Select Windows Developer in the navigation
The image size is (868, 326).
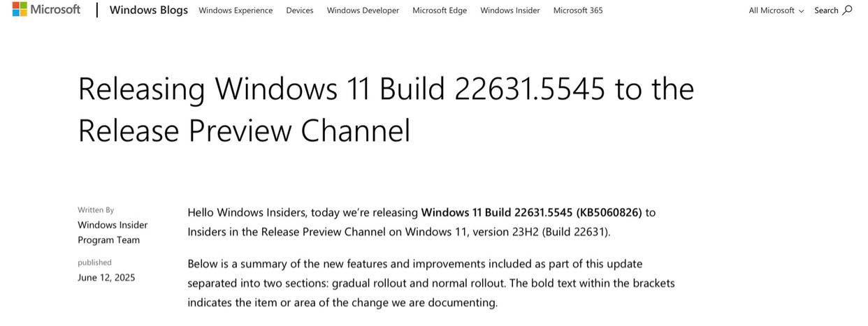(x=363, y=10)
